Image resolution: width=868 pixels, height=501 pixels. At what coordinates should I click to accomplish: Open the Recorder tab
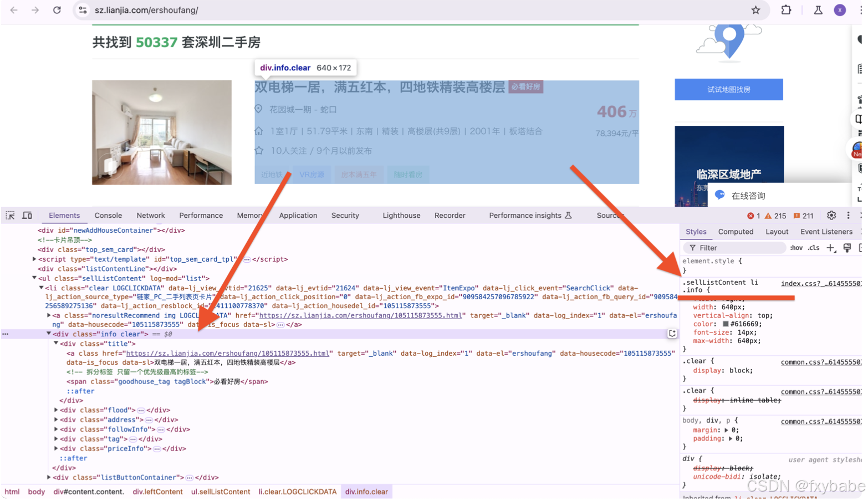[x=450, y=216]
